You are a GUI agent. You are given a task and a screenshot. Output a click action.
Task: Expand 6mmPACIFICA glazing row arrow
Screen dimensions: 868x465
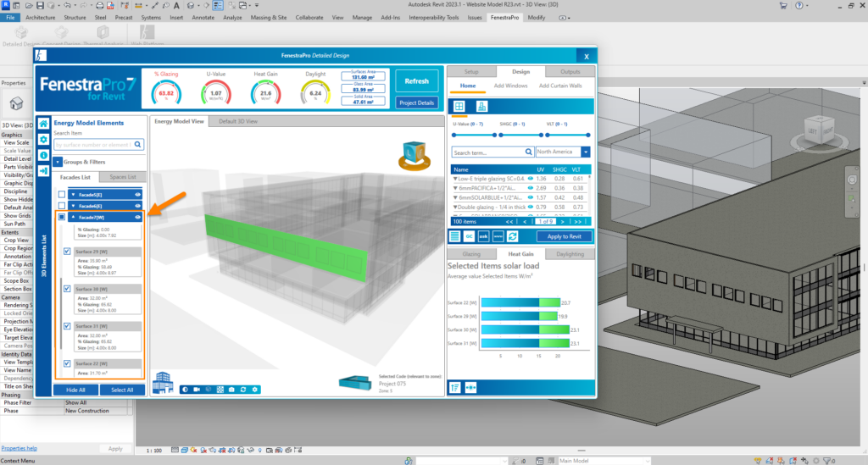tap(455, 188)
